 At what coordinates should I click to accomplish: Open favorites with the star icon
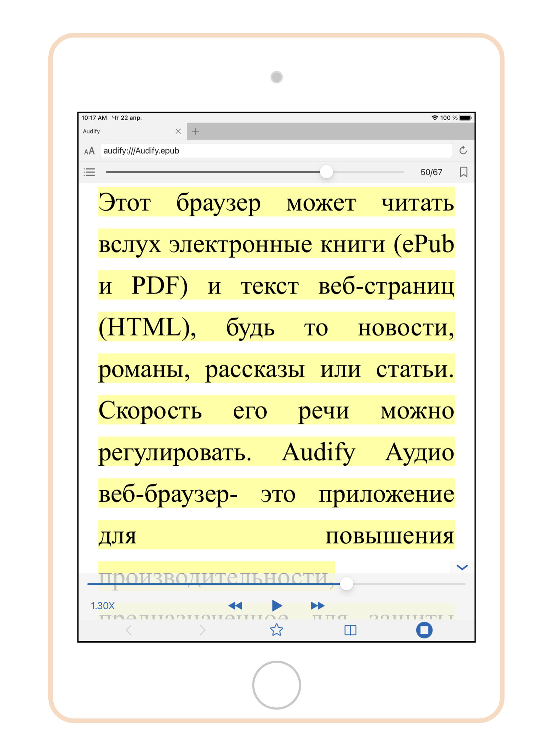pos(276,630)
